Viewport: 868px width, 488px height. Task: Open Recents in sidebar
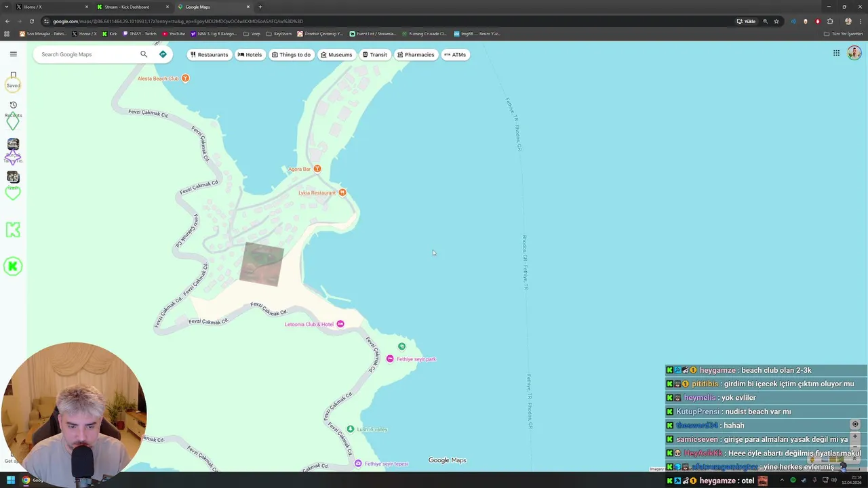point(13,109)
